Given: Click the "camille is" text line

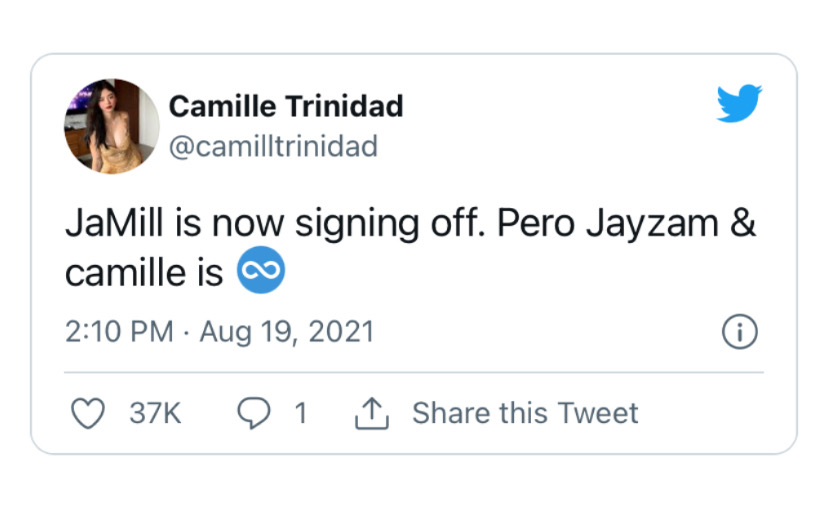Looking at the screenshot, I should (x=144, y=273).
